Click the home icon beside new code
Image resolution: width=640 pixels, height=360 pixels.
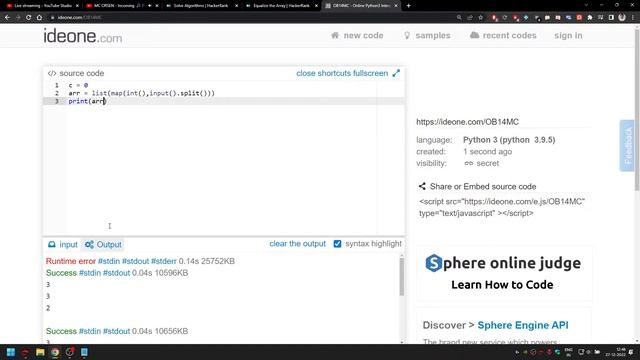(335, 35)
